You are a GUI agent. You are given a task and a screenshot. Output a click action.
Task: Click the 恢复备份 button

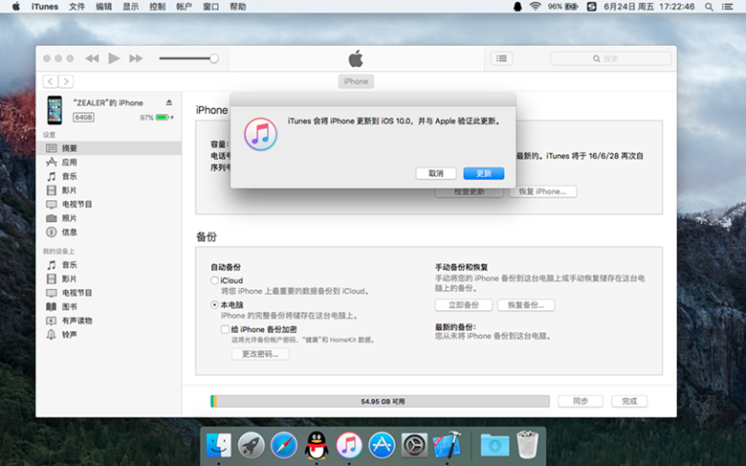pos(526,305)
